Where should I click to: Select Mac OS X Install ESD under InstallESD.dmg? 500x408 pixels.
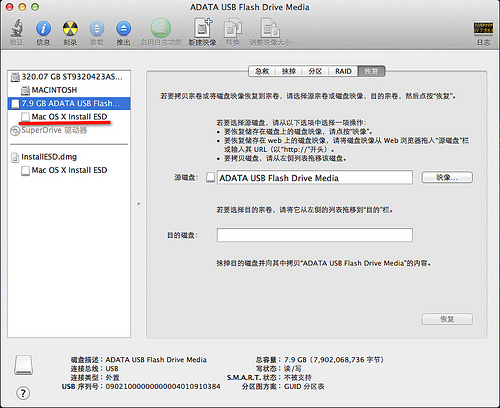point(69,170)
